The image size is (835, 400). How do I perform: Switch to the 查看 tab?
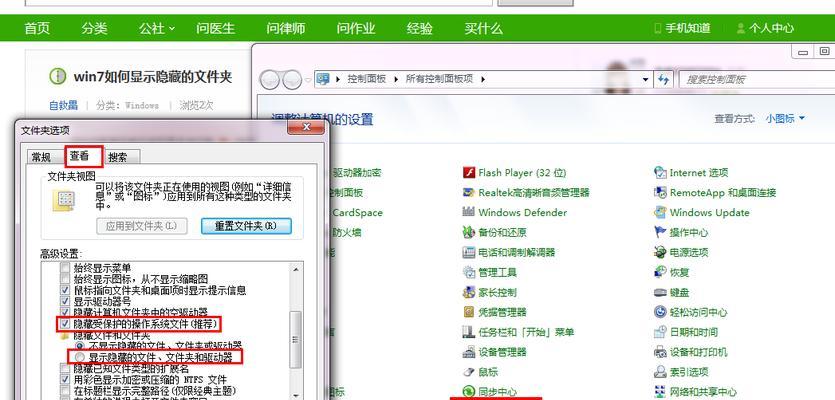79,156
